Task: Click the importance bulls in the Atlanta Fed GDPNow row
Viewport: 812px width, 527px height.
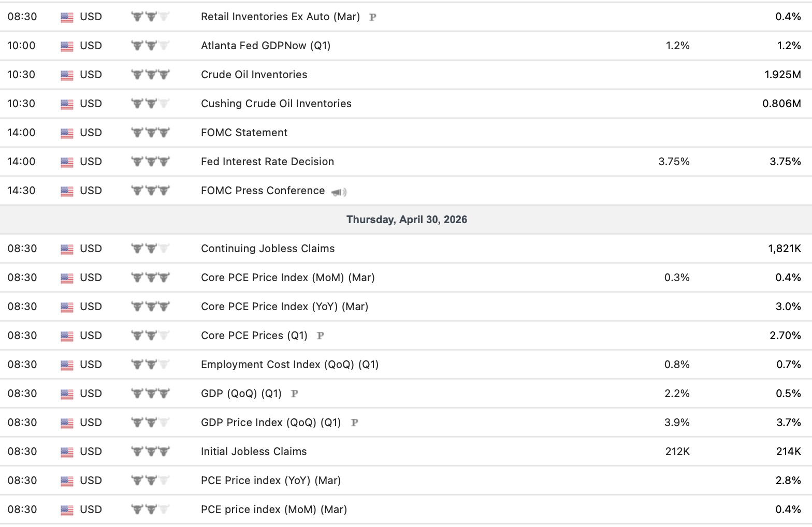Action: (x=150, y=46)
